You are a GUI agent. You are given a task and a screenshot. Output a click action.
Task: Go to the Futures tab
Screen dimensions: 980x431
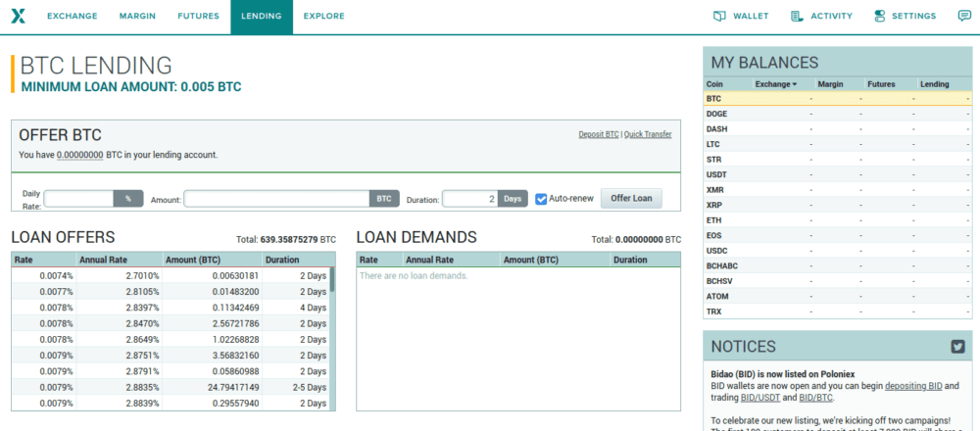pyautogui.click(x=198, y=17)
